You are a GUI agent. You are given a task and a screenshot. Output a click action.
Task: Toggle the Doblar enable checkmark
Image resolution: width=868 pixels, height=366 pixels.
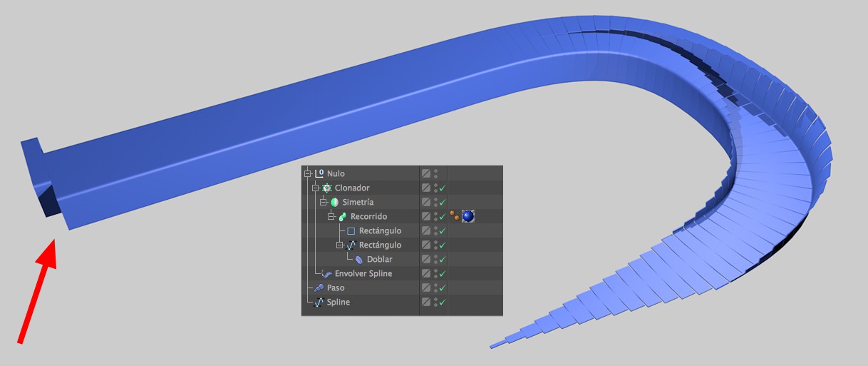click(443, 259)
